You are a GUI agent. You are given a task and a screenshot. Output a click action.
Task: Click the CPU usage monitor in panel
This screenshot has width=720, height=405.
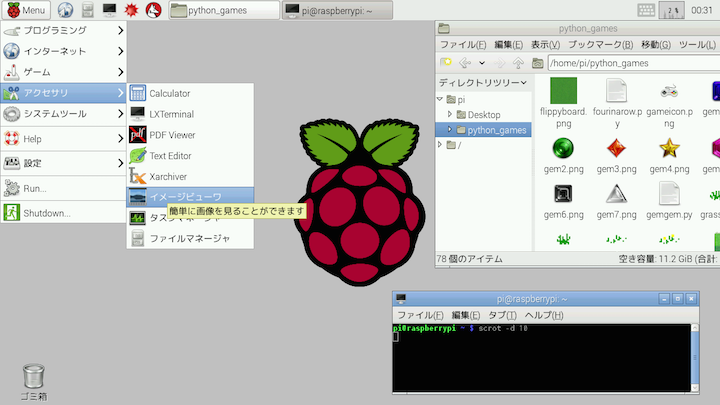[x=671, y=10]
